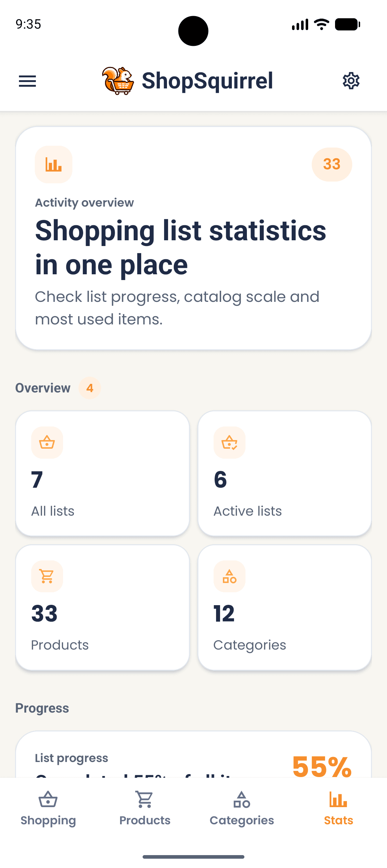This screenshot has height=868, width=387.
Task: Open the hamburger navigation menu
Action: point(27,81)
